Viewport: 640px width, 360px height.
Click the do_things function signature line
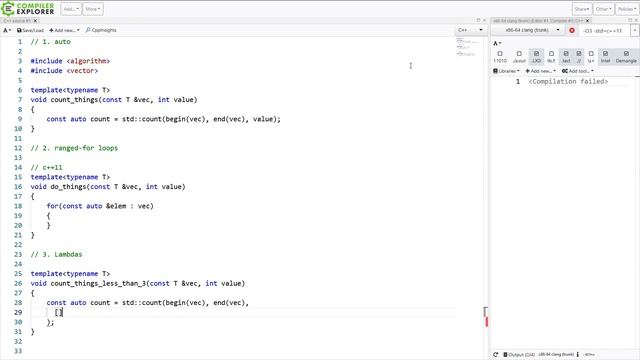tap(108, 187)
